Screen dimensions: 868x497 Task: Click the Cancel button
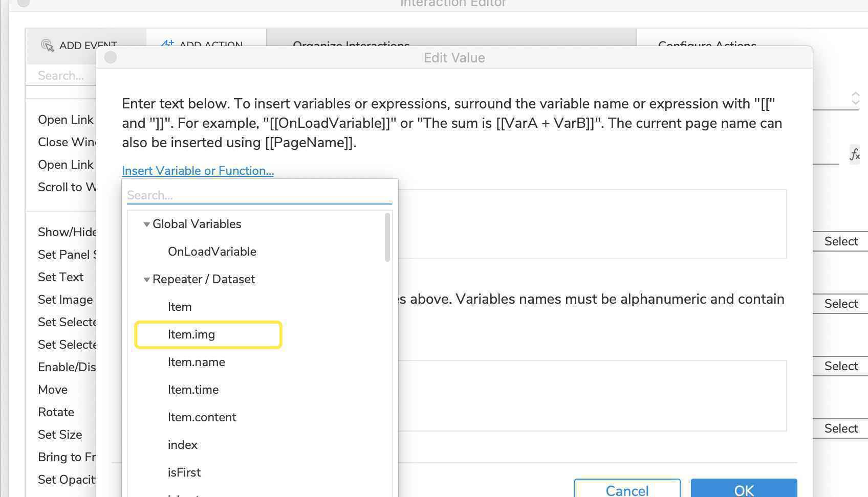pos(627,489)
